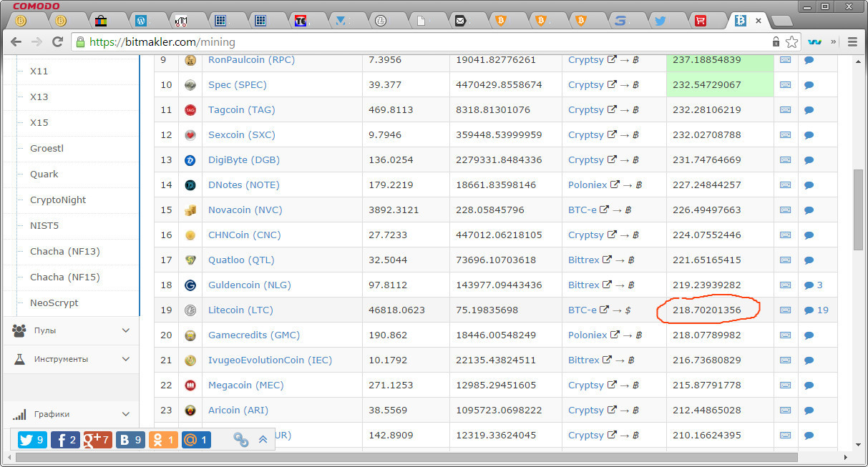Share the page on Google Plus

coord(97,440)
